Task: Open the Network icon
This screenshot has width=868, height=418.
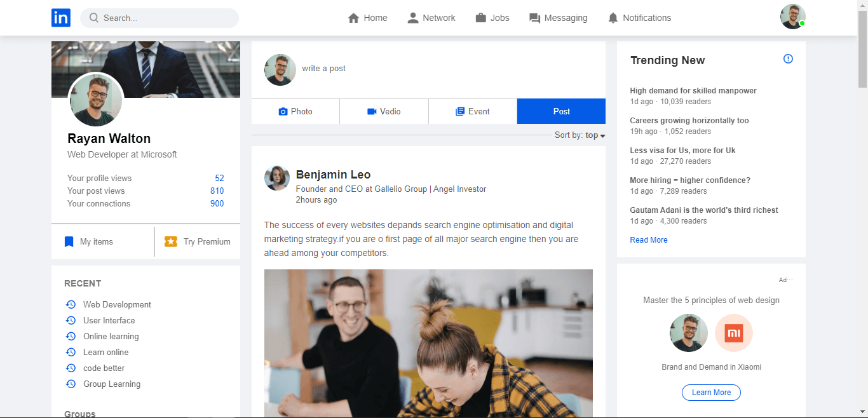Action: pyautogui.click(x=412, y=17)
